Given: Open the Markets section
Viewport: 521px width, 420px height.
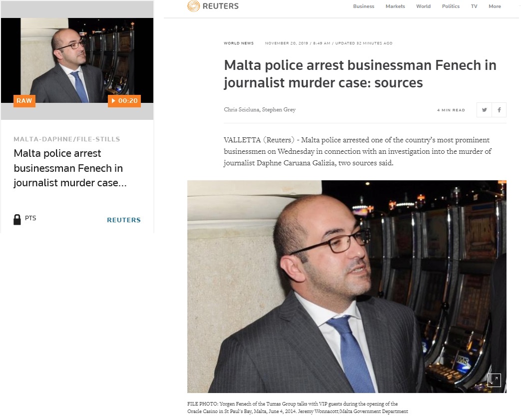Looking at the screenshot, I should coord(395,6).
